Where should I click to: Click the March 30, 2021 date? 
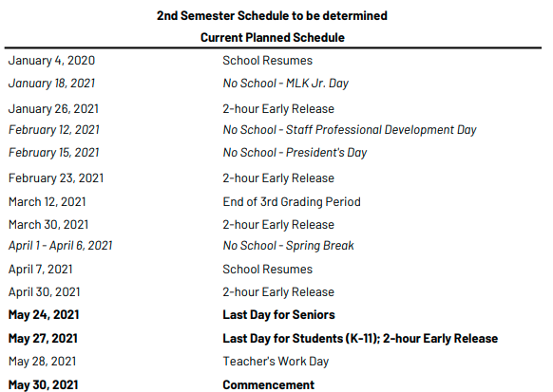click(x=48, y=225)
